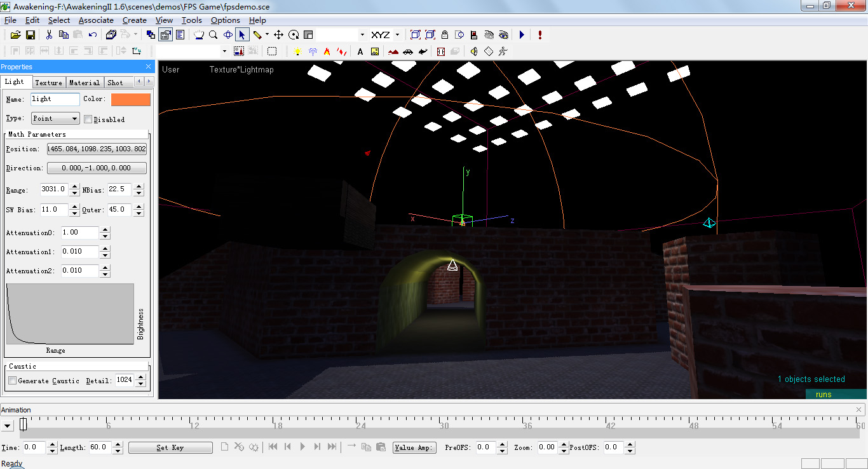868x469 pixels.
Task: Click the blue play arrow on the toolbar
Action: tap(522, 35)
